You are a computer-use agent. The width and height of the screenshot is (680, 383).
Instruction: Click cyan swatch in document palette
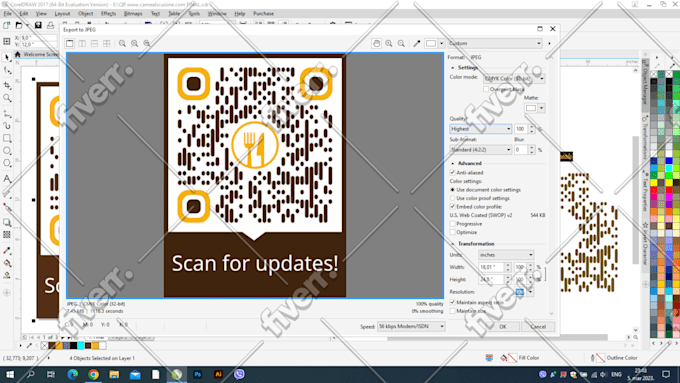point(81,346)
